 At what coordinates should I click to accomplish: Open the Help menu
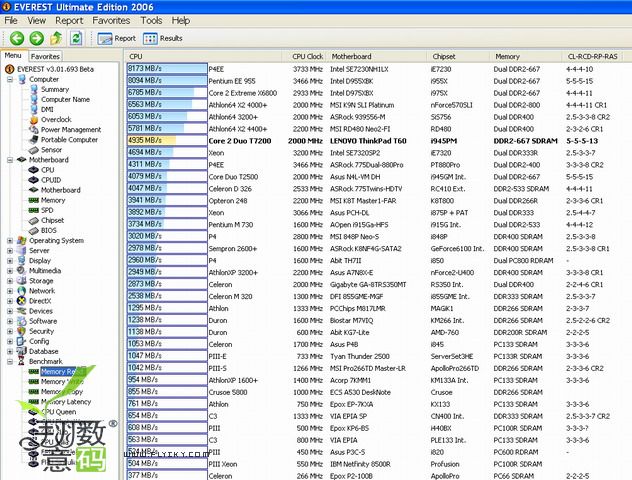tap(181, 21)
